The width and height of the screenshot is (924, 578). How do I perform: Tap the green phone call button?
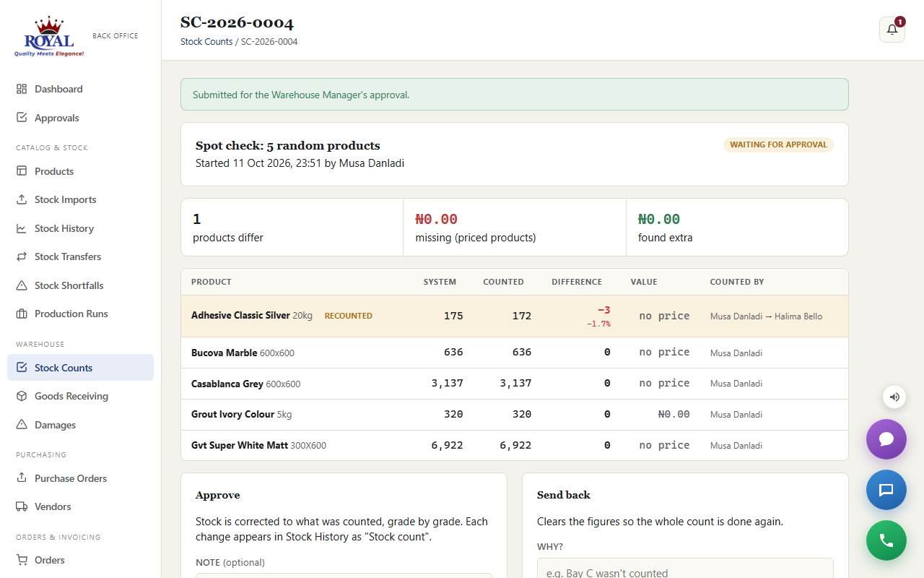886,540
